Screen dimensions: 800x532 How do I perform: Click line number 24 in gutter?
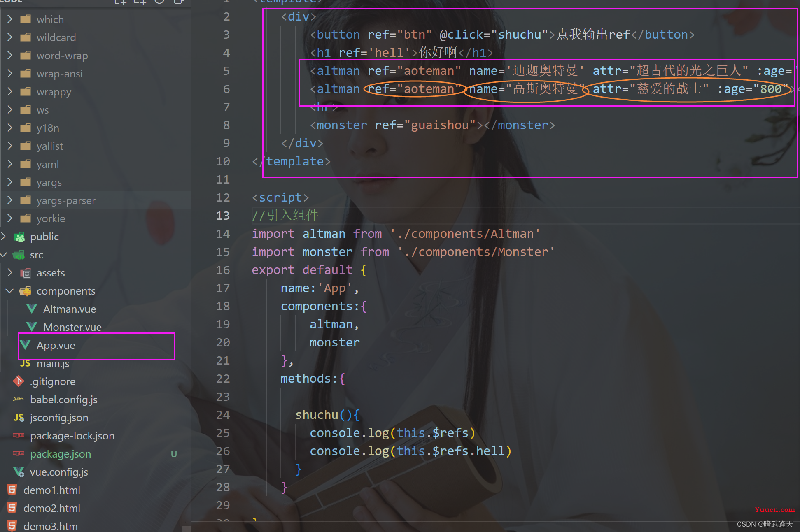223,415
